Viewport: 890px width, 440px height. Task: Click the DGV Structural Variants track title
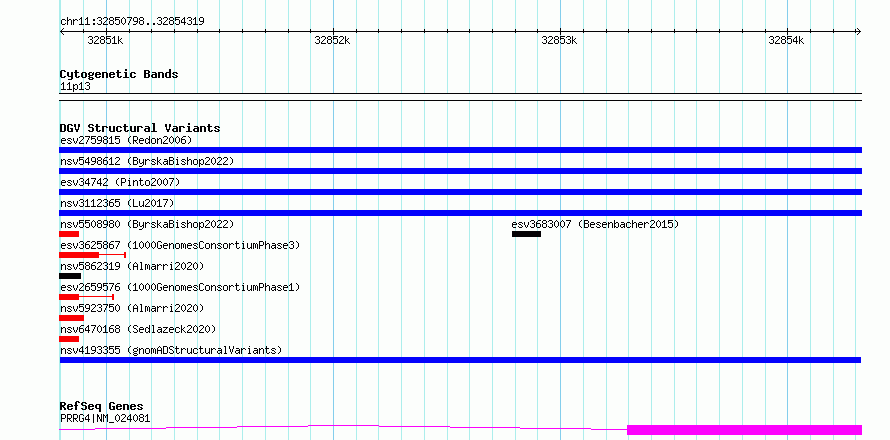140,128
